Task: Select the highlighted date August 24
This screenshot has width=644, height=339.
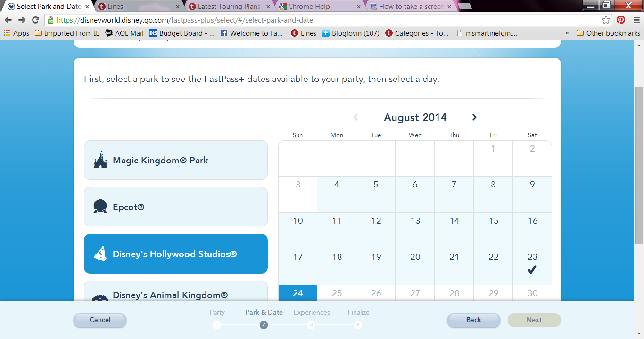Action: [x=297, y=293]
